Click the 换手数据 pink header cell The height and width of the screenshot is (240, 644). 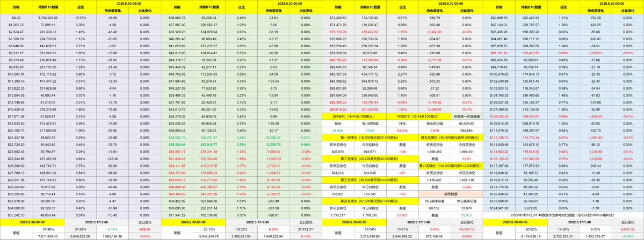(x=451, y=193)
